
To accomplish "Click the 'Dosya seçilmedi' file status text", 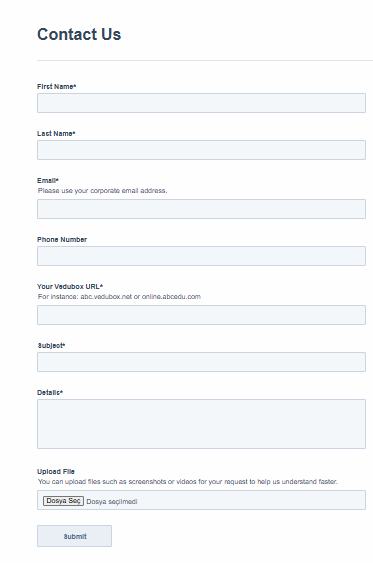I will pyautogui.click(x=112, y=502).
